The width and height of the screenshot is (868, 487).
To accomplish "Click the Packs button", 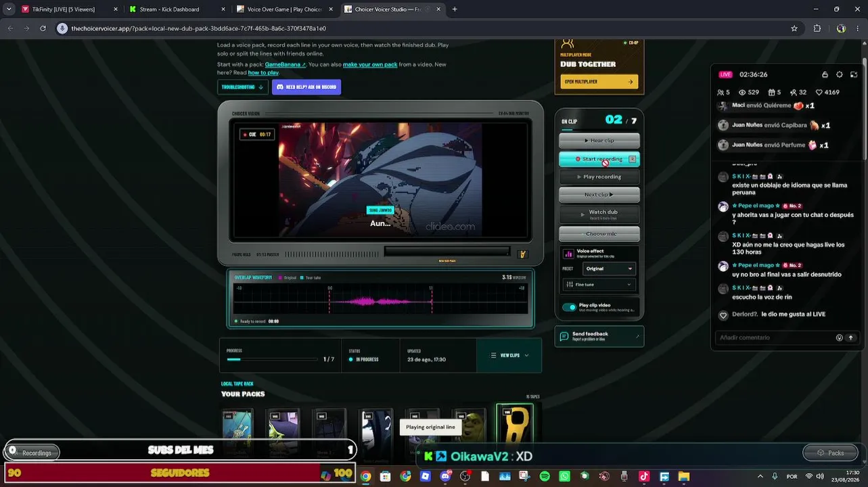I will [830, 453].
